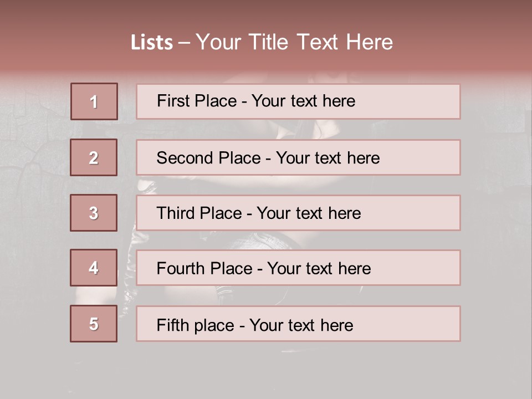Screen dimensions: 532x399
Task: Click the slide title text
Action: tap(262, 42)
